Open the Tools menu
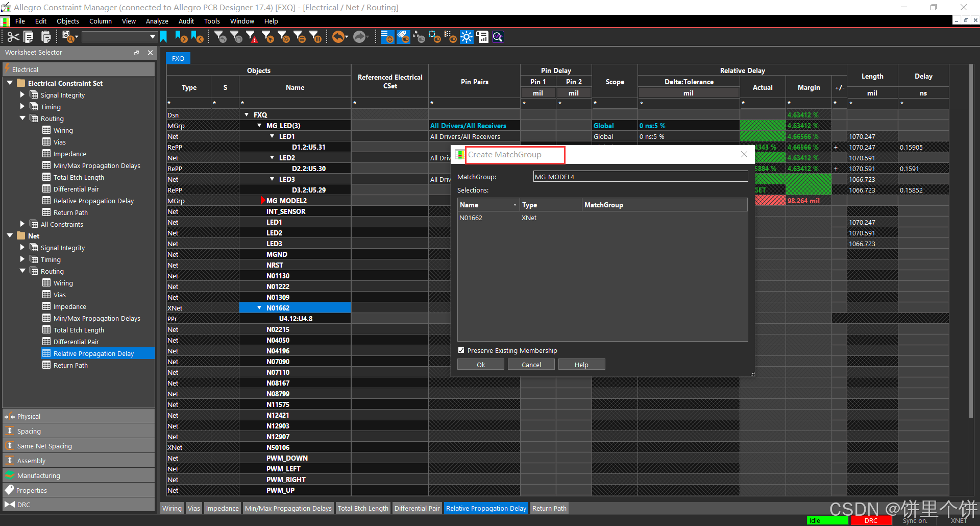The image size is (980, 526). coord(212,21)
